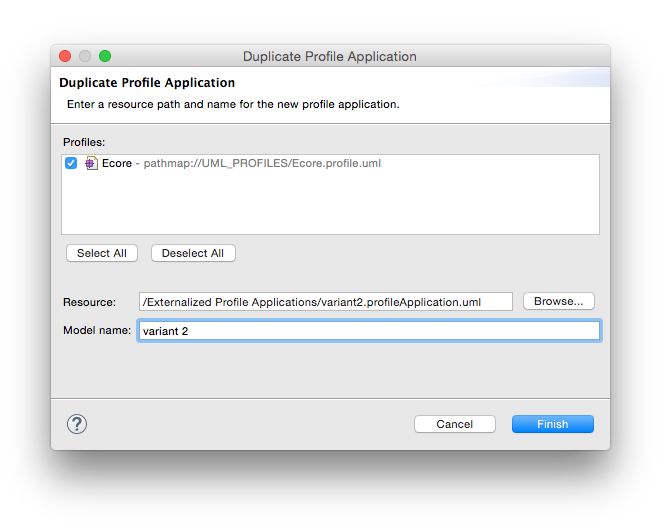
Task: Click the Model name label
Action: coord(97,330)
